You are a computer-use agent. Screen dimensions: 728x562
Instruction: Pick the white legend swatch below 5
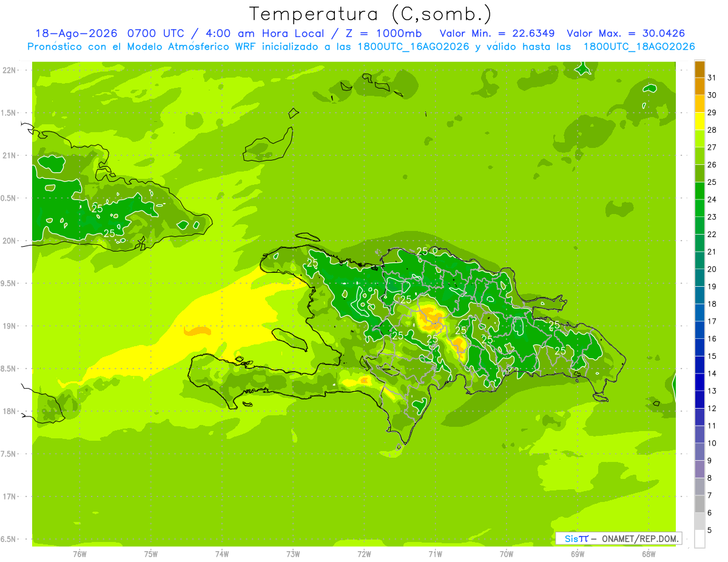click(699, 539)
